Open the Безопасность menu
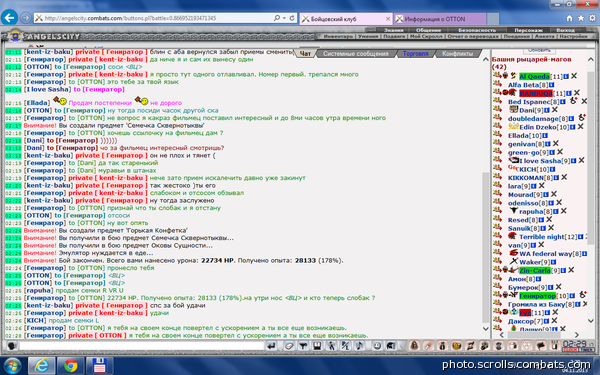600x375 pixels. [x=477, y=30]
